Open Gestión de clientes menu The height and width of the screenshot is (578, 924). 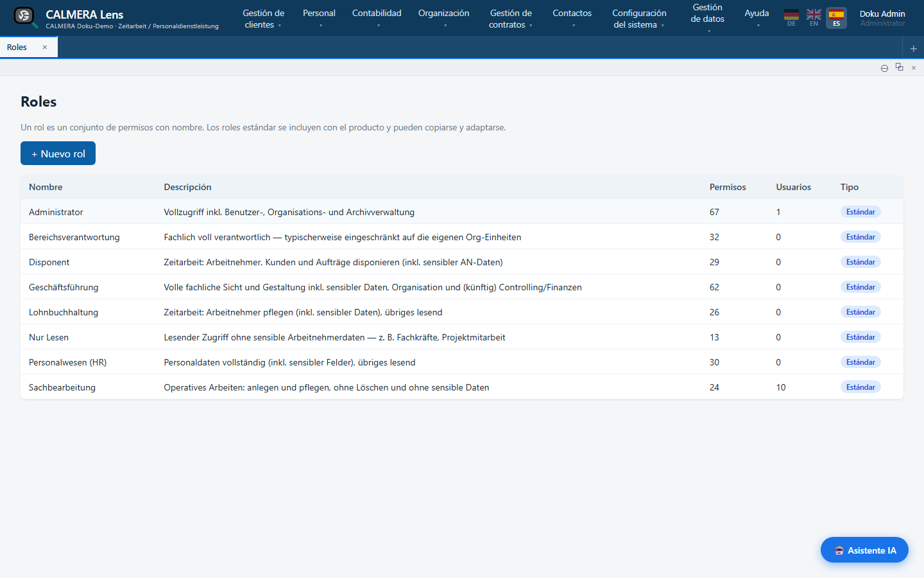coord(263,19)
